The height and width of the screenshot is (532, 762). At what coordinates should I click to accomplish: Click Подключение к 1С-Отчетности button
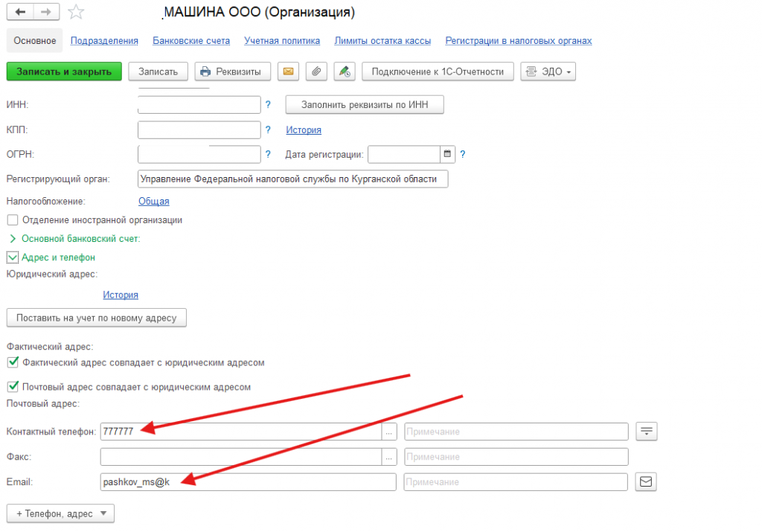click(438, 71)
